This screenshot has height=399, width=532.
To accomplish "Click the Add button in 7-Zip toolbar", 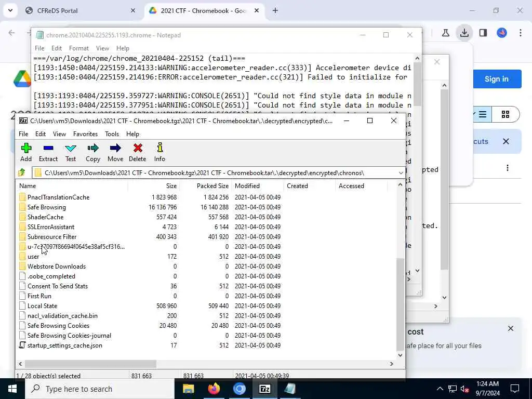I will (x=26, y=152).
